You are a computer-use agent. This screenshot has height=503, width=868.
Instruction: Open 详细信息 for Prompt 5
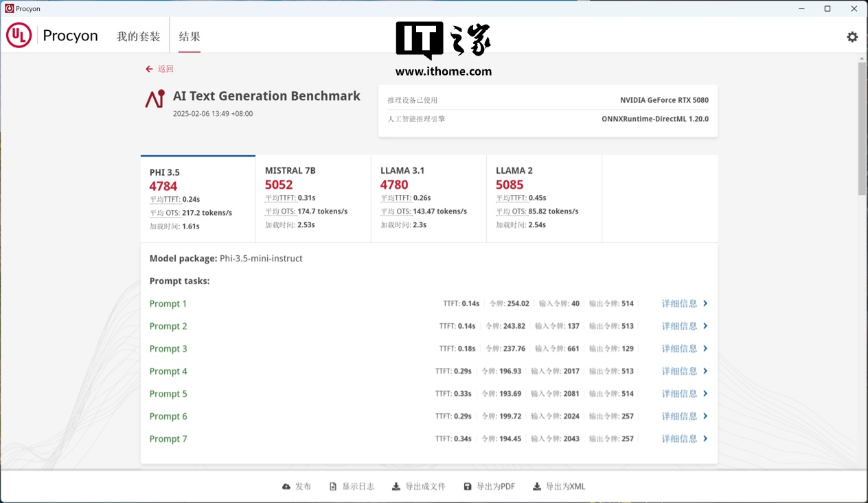(679, 394)
